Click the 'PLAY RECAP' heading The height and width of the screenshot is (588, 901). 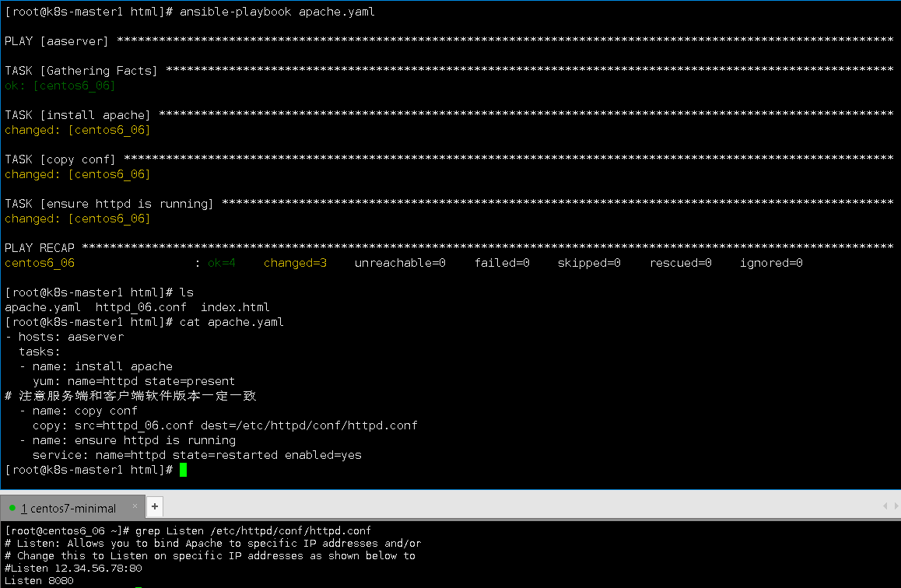(x=40, y=247)
